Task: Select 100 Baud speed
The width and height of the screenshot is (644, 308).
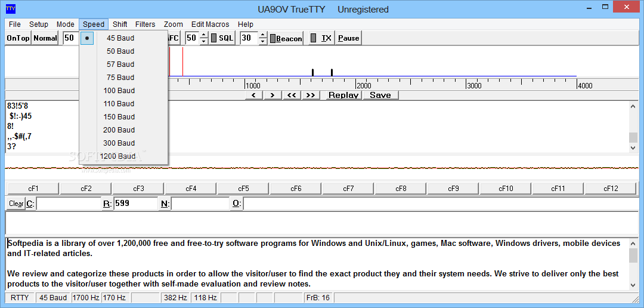Action: [x=123, y=91]
